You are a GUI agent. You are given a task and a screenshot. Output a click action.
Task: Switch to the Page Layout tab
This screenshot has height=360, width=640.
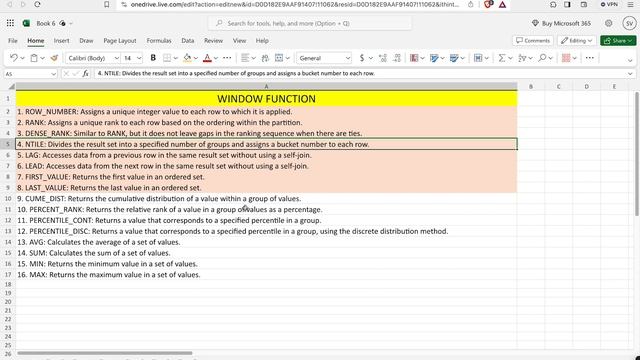120,41
